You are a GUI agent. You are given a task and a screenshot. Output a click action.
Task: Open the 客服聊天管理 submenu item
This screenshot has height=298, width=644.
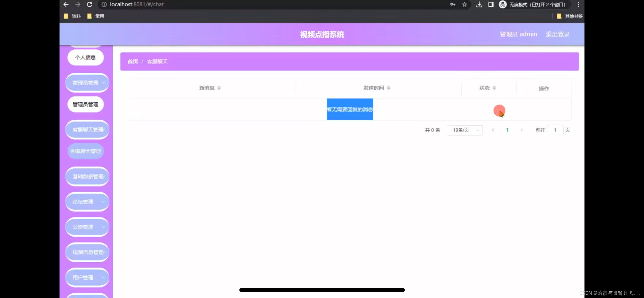pos(85,151)
